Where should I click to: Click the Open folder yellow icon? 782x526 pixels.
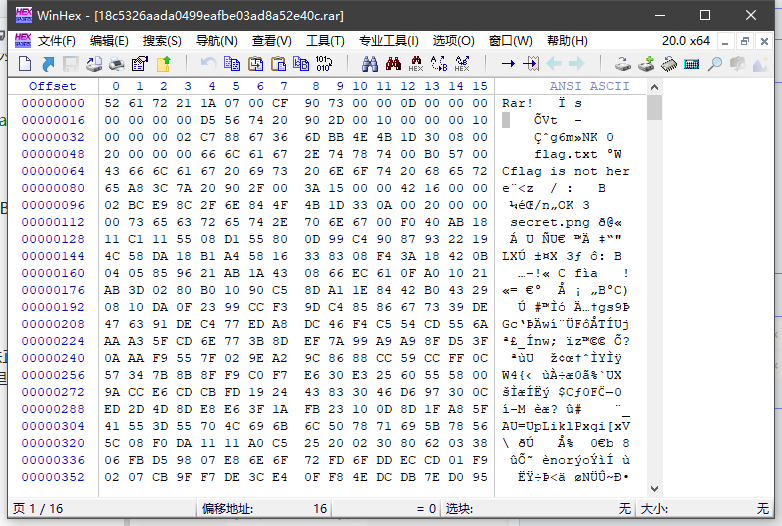pos(164,64)
